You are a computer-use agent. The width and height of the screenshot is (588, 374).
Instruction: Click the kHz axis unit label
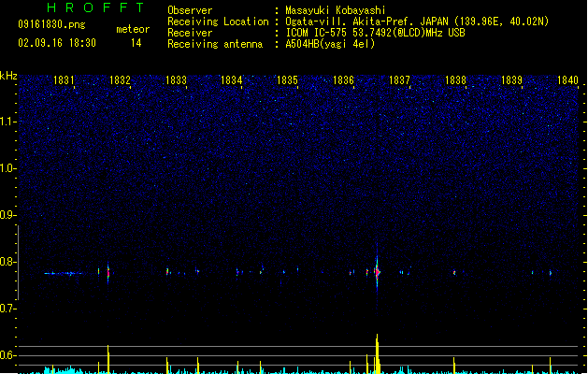click(8, 76)
